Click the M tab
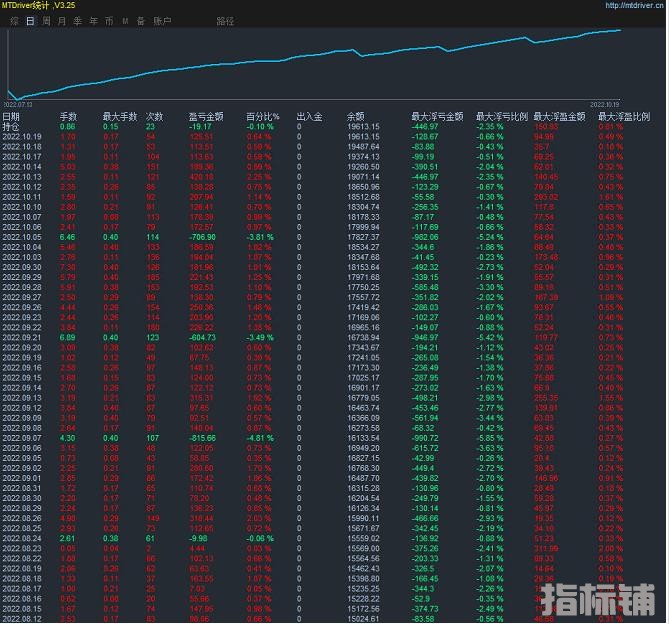 point(125,20)
